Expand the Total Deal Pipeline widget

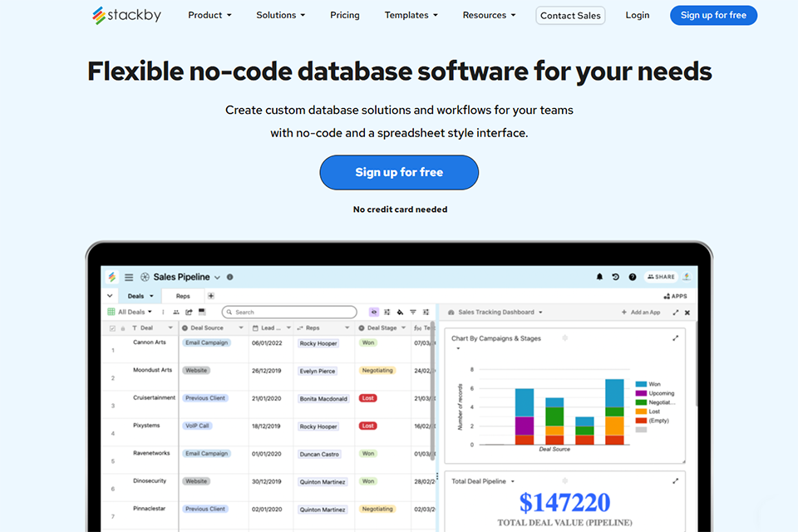(675, 481)
